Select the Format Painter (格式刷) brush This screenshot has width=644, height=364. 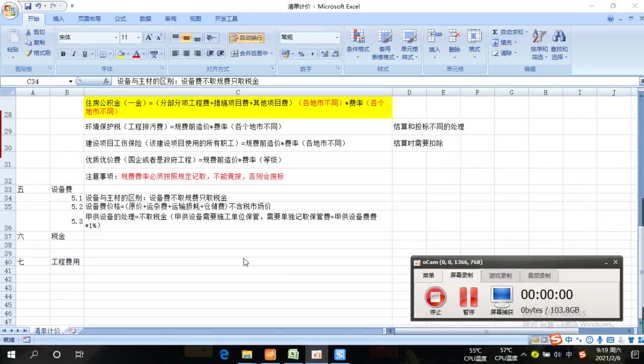38,53
